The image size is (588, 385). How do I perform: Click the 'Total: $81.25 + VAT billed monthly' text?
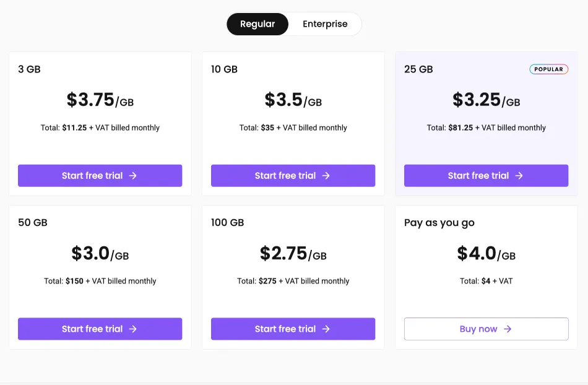tap(486, 128)
